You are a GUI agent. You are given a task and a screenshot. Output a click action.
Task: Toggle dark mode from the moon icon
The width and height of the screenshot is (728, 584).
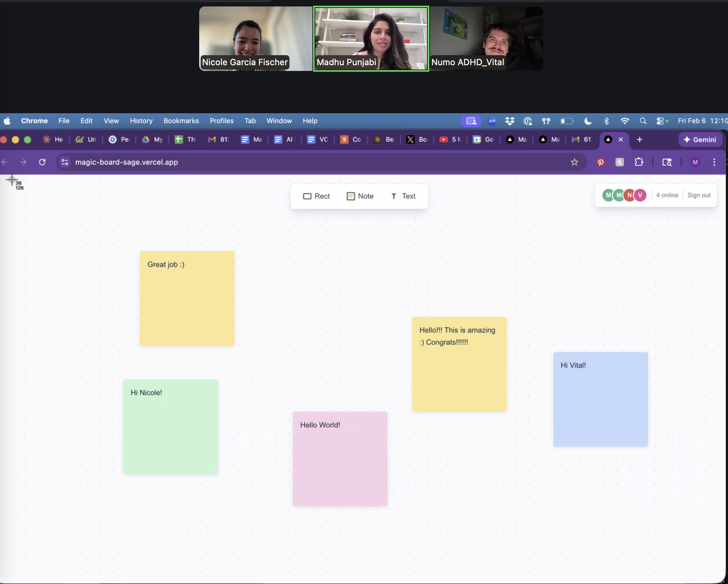coord(588,121)
